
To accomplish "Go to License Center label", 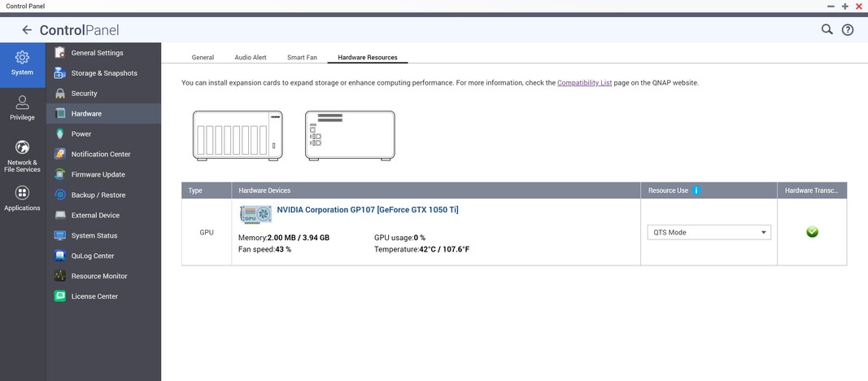I will click(94, 296).
